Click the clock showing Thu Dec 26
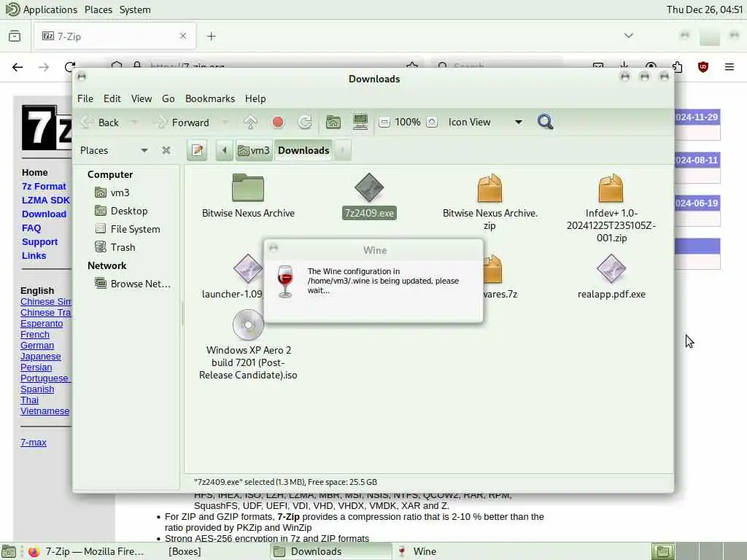 pos(704,9)
